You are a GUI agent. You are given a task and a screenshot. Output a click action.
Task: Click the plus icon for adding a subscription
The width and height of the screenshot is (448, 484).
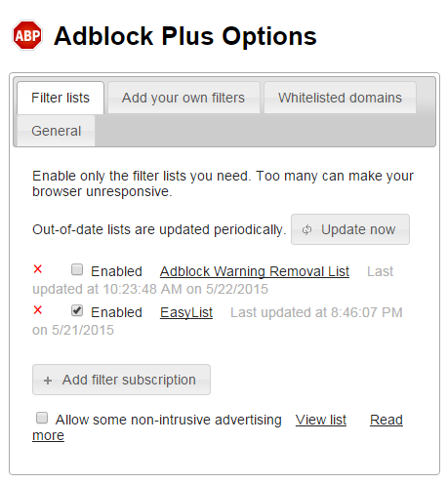click(x=48, y=381)
